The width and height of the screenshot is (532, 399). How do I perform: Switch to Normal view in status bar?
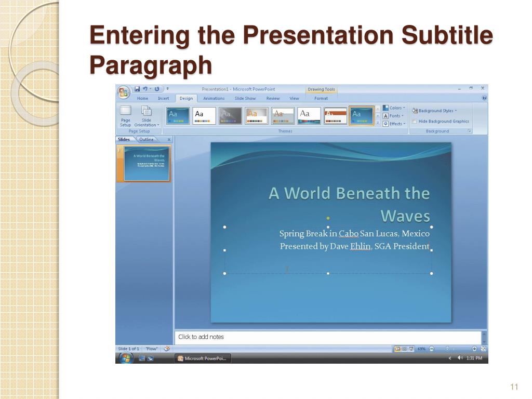pyautogui.click(x=397, y=349)
